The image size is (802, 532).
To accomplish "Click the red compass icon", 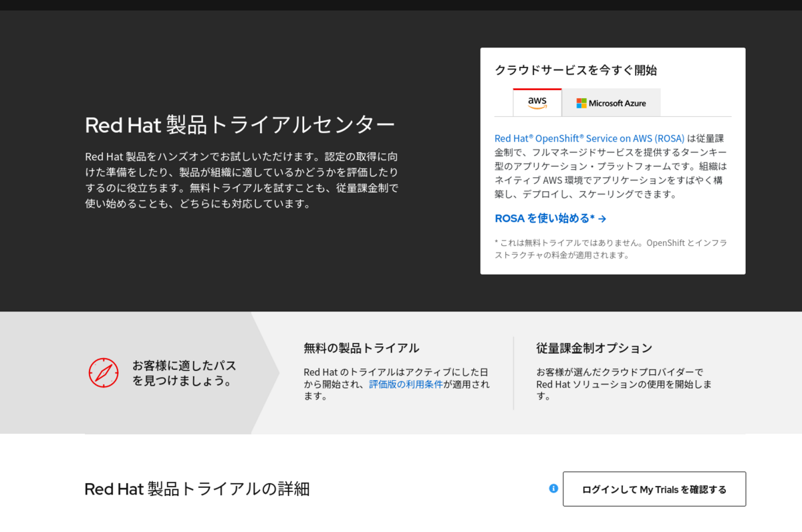I will click(x=104, y=372).
